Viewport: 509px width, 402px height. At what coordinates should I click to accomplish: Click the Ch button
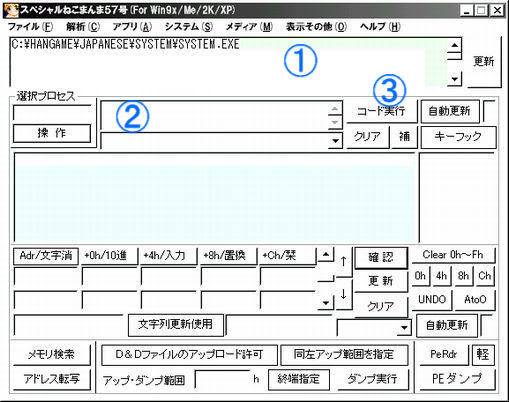coord(485,276)
